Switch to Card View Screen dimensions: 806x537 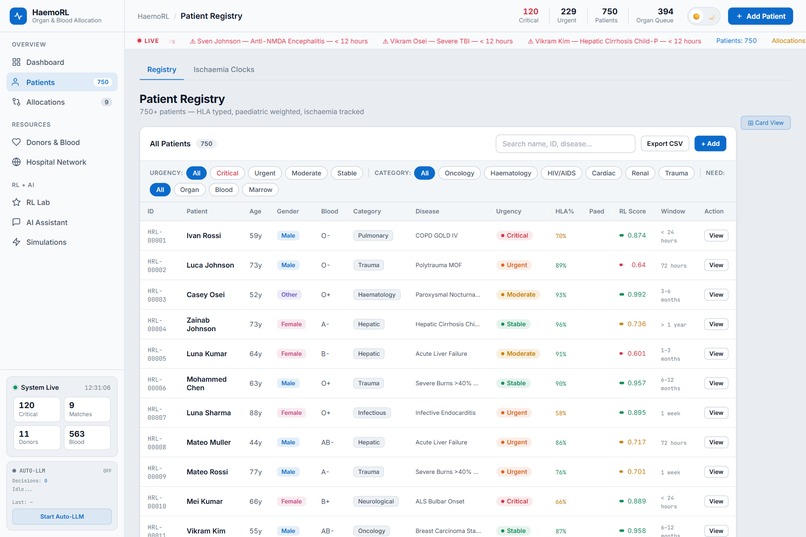[x=765, y=123]
